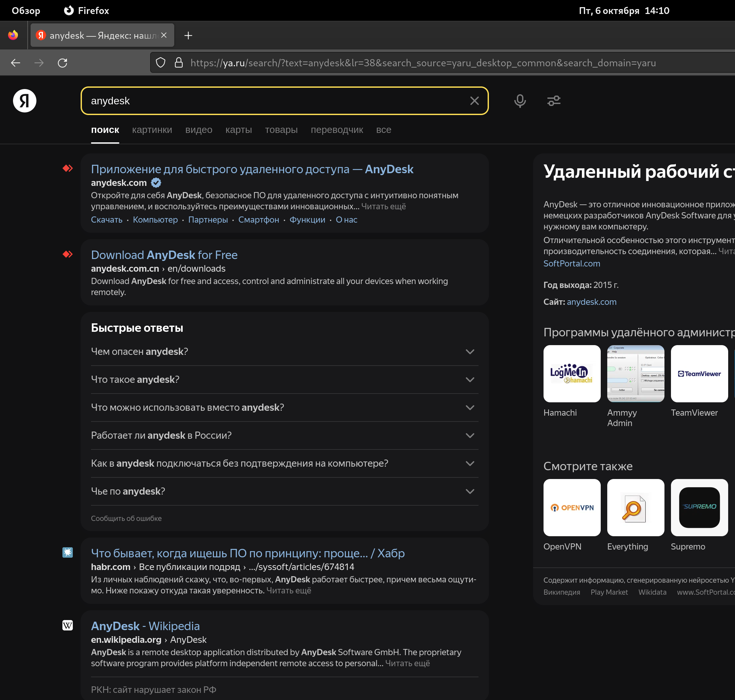Go forward with browser forward arrow
Viewport: 735px width, 700px height.
pyautogui.click(x=39, y=63)
